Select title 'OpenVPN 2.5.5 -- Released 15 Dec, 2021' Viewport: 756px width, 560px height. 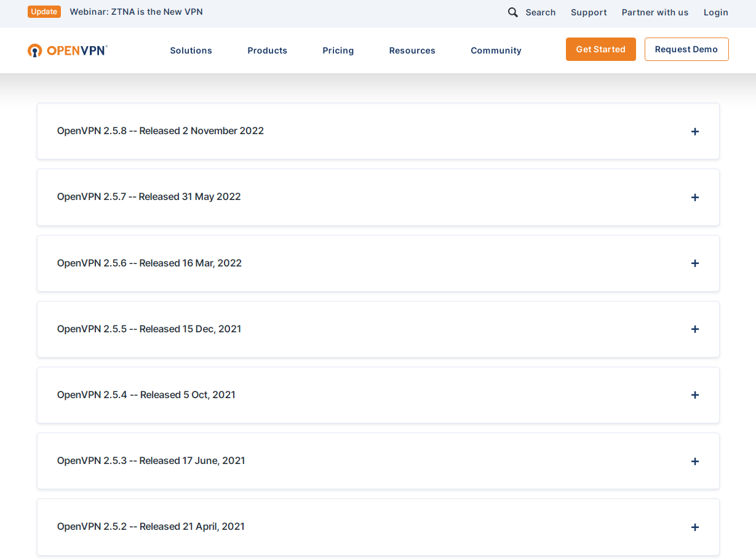(x=149, y=329)
